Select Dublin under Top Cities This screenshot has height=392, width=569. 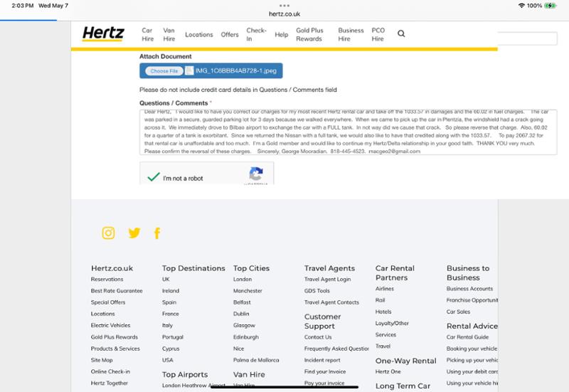pyautogui.click(x=241, y=314)
